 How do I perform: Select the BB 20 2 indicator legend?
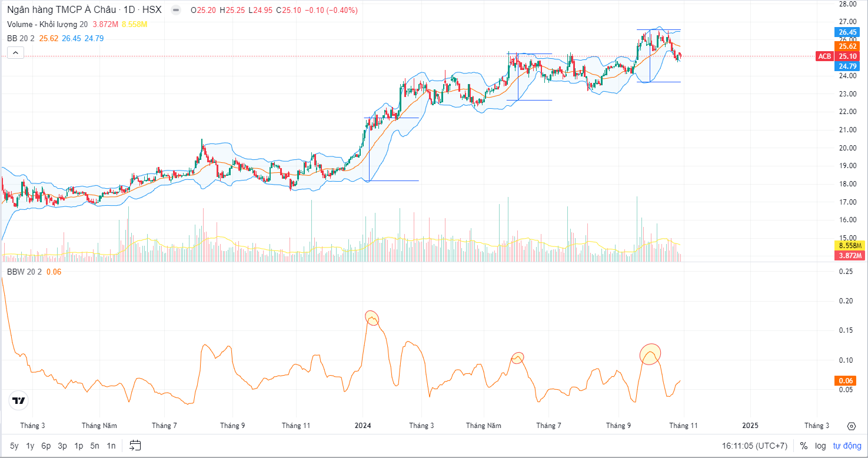21,38
